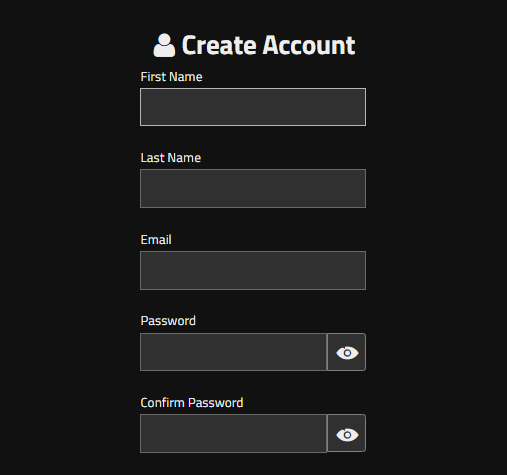Viewport: 507px width, 475px height.
Task: Click inside the Email input box
Action: click(x=253, y=270)
